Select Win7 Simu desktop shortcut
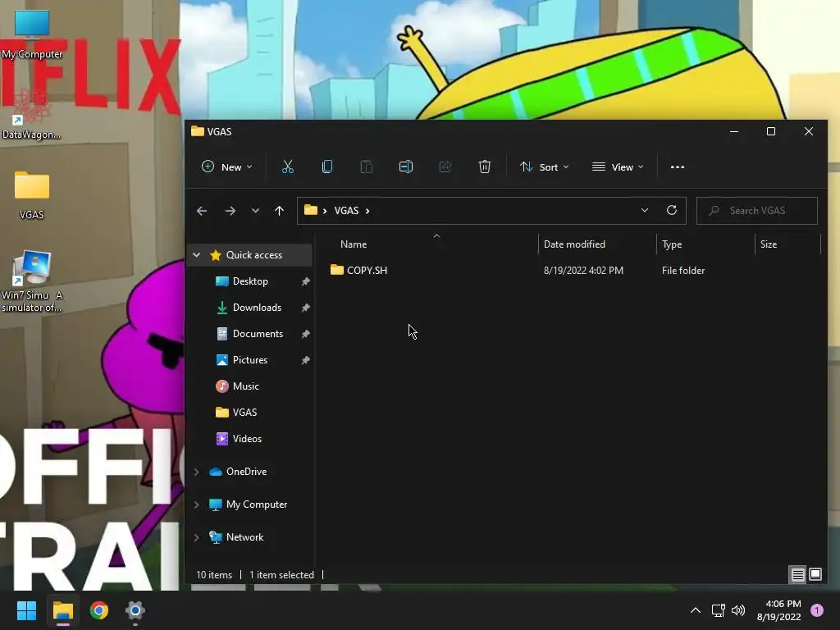The width and height of the screenshot is (840, 630). (32, 281)
